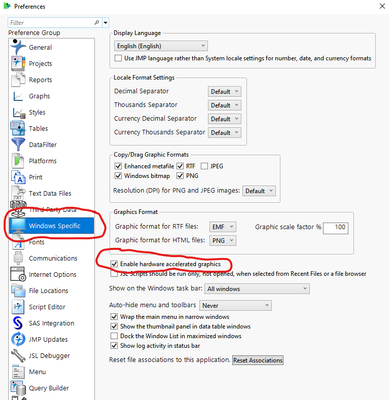Viewport: 389px width, 400px height.
Task: Select the Query Builder icon
Action: (18, 388)
